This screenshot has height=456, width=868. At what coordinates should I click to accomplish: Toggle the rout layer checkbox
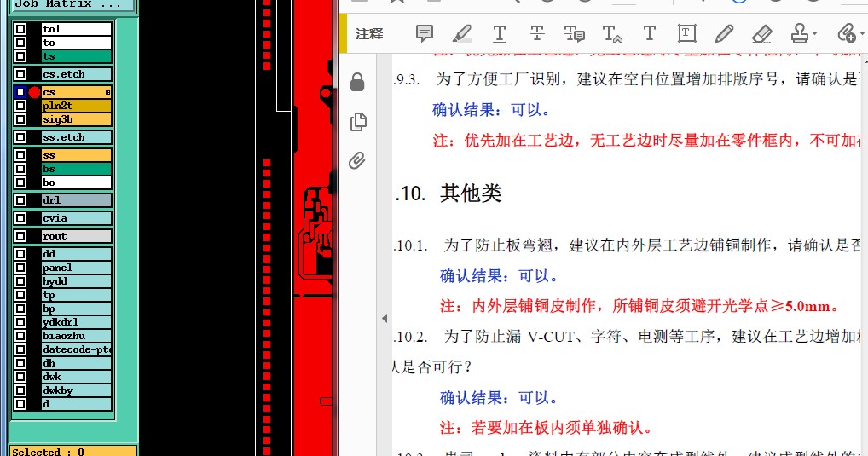point(20,236)
